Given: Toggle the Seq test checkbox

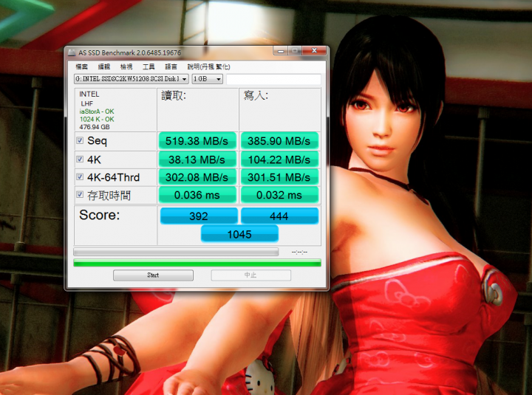Looking at the screenshot, I should (80, 140).
